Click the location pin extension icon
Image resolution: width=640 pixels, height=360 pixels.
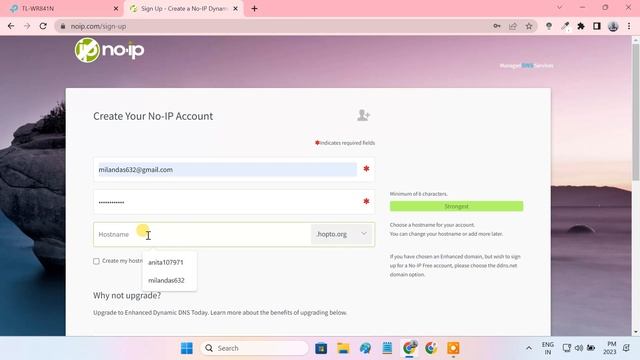[549, 26]
